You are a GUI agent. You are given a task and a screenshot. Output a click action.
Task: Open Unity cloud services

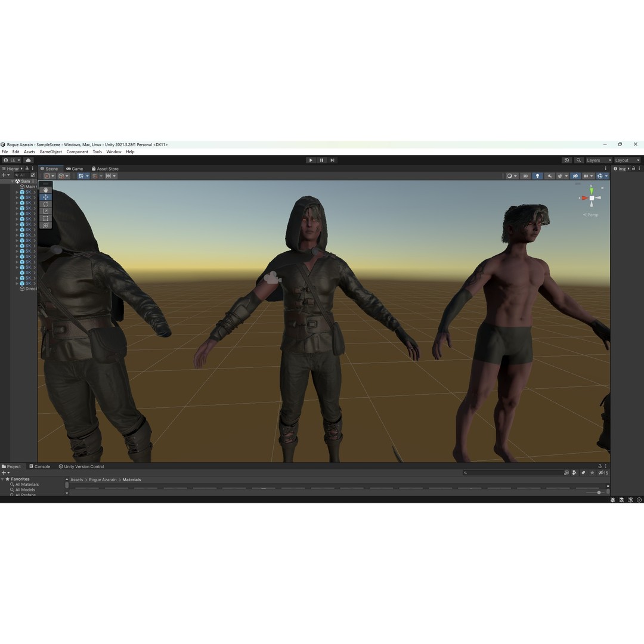click(x=29, y=160)
